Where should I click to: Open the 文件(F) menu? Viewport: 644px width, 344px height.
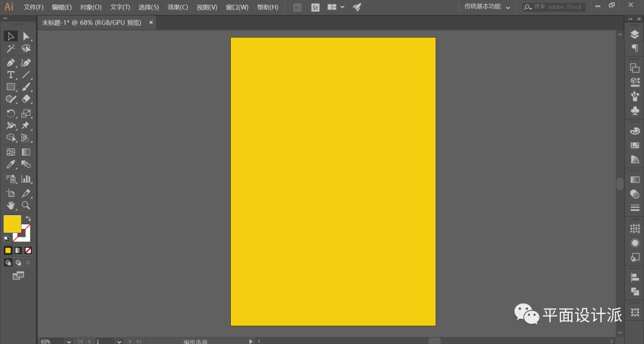coord(33,7)
